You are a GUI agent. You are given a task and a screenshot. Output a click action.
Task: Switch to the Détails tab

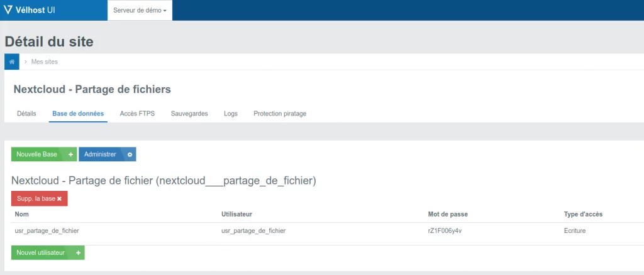pos(26,114)
